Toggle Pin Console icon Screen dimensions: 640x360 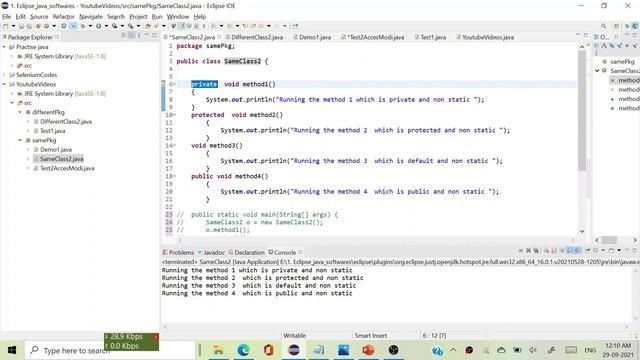point(588,251)
